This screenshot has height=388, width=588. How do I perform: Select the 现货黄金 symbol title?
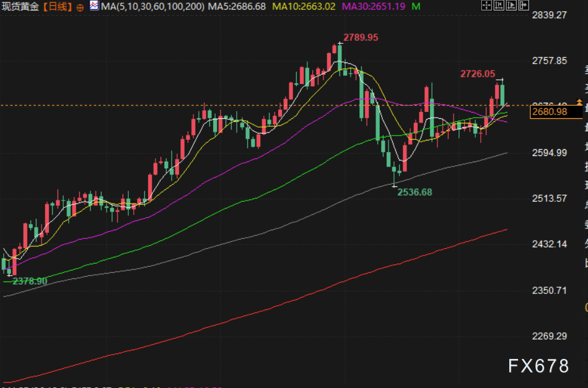(20, 7)
